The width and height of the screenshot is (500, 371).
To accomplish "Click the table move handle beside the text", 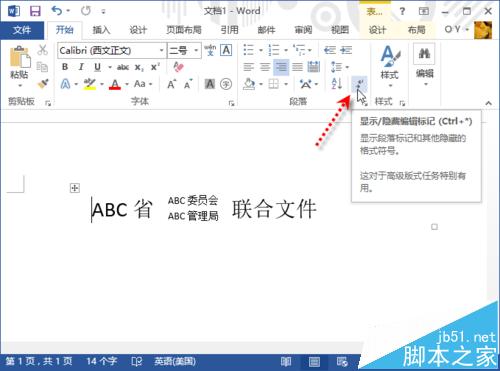I will coord(75,188).
